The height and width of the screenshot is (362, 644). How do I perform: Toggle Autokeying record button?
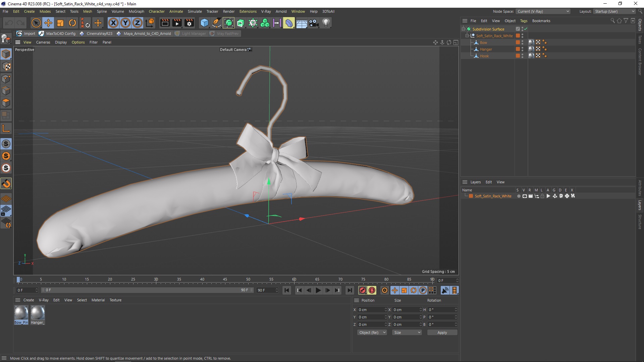click(372, 290)
